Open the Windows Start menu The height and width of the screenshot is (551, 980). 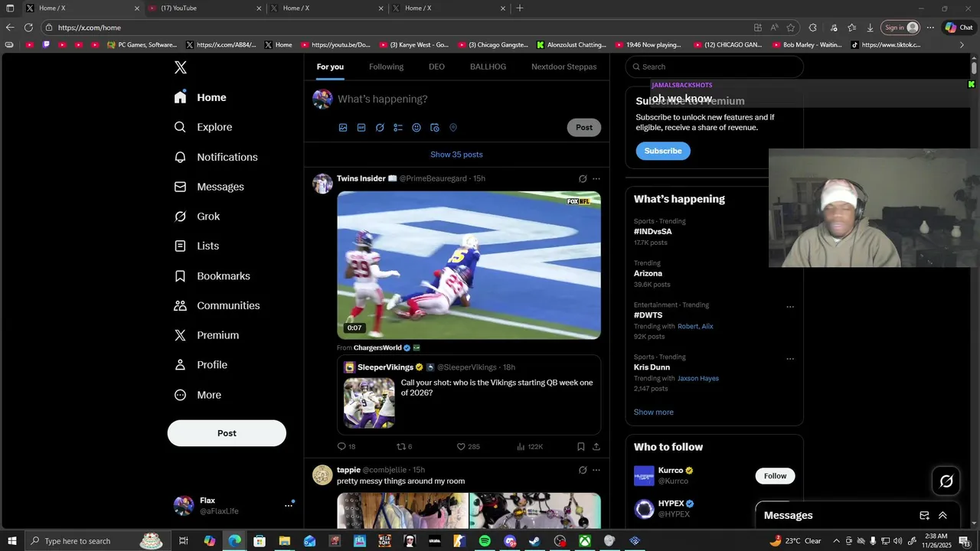(12, 541)
